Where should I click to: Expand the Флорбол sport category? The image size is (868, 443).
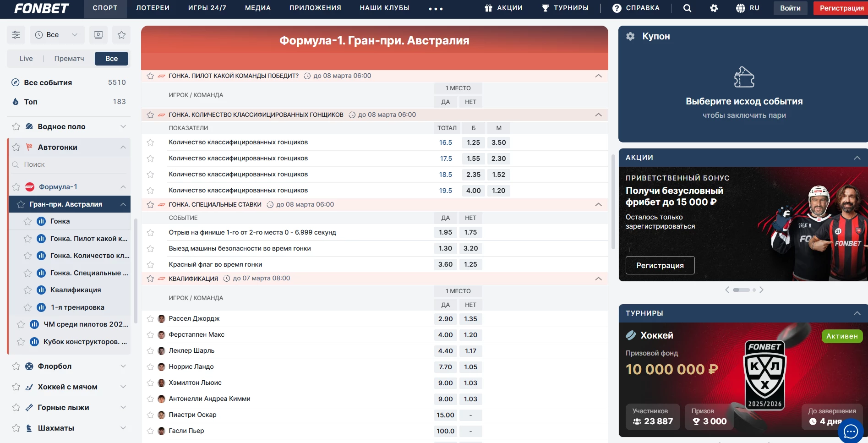pyautogui.click(x=123, y=366)
